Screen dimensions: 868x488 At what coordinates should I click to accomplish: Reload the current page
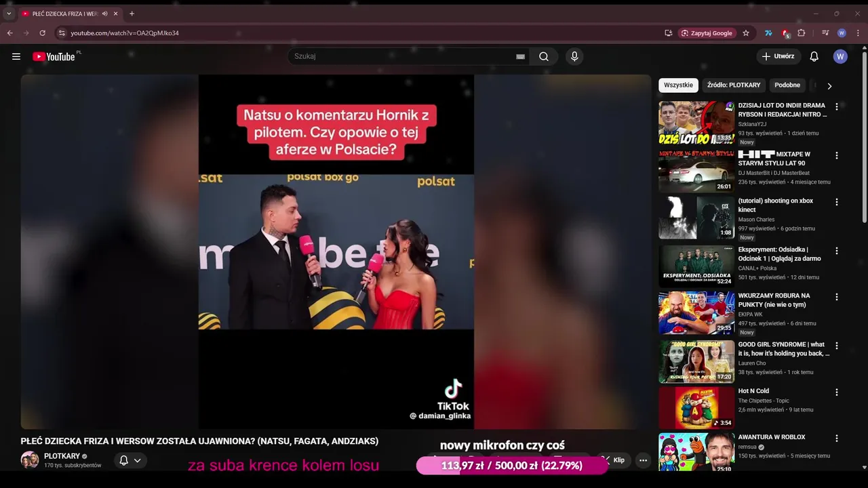tap(42, 33)
